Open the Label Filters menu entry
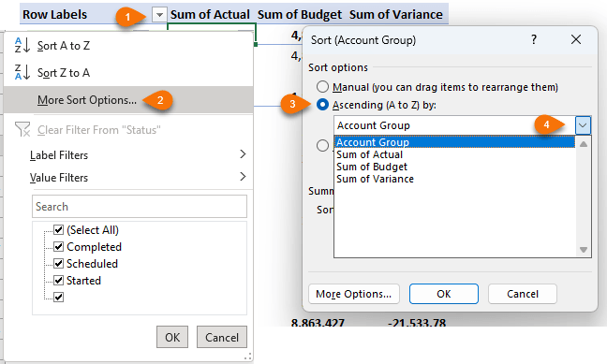Screen dimensions: 607x364 [x=59, y=155]
